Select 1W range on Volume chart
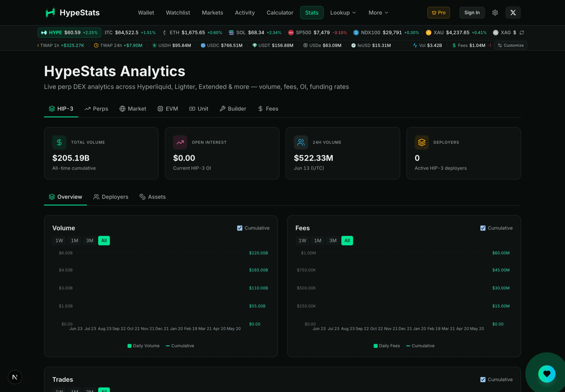Screen dimensions: 565x392 pos(59,241)
